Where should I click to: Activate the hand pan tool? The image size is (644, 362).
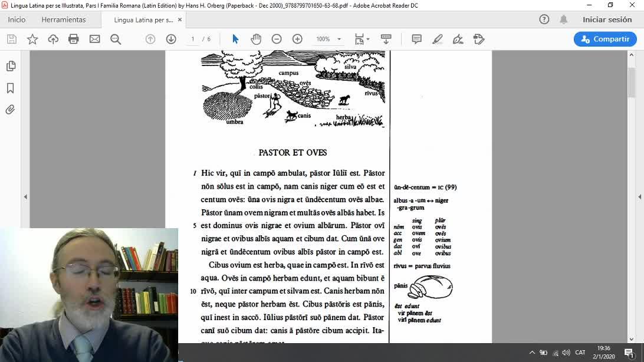[x=256, y=39]
